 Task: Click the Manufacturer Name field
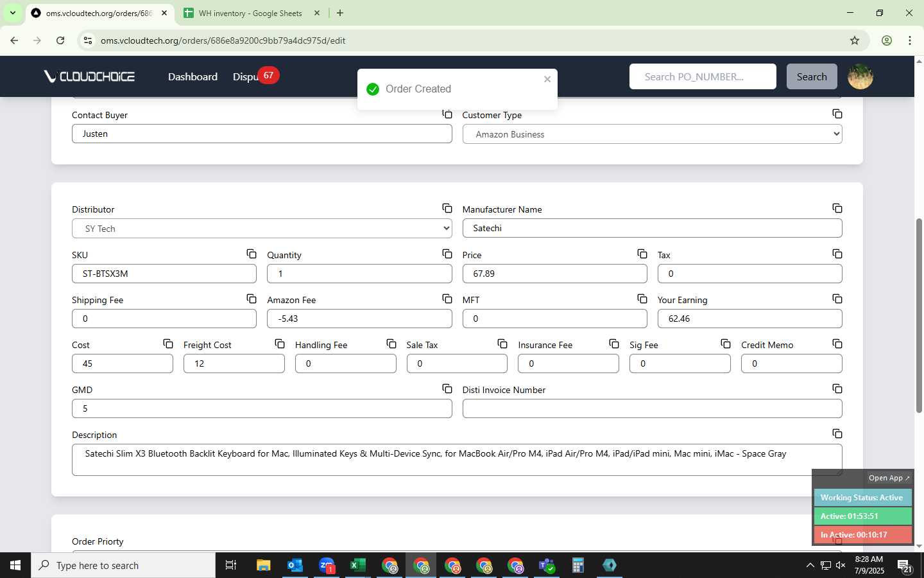[652, 228]
